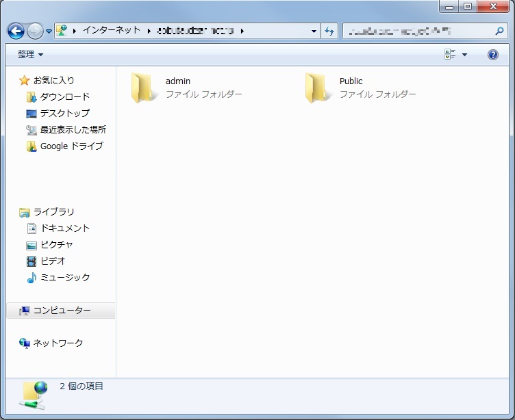Open the view options dropdown arrow
515x420 pixels.
coord(464,55)
